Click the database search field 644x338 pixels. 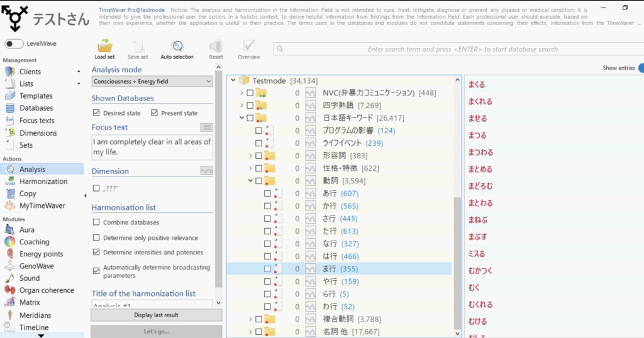pos(460,49)
